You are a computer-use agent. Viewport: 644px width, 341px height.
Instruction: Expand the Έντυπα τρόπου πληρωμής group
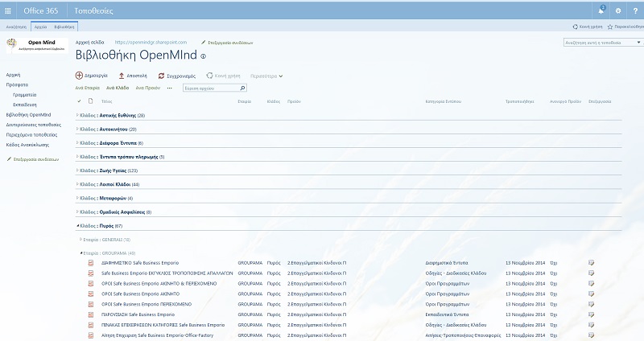pos(77,157)
